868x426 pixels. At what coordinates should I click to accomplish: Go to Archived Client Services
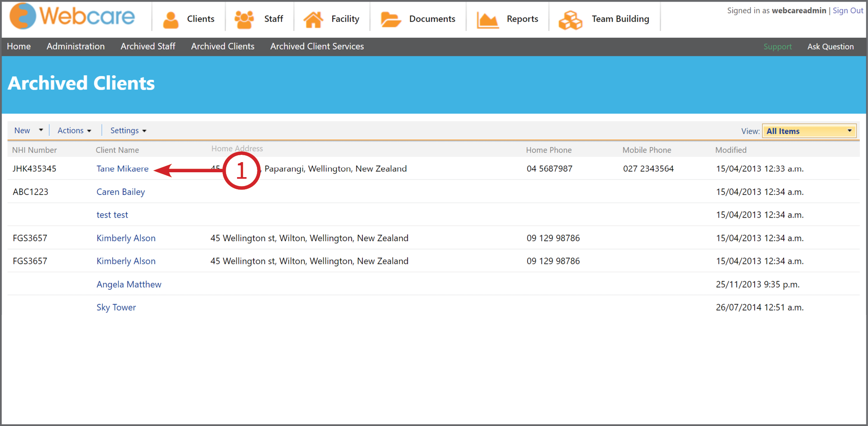[317, 46]
